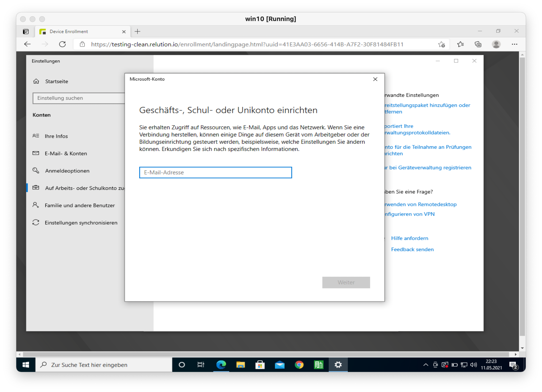Click the Einstellung suchen search box
Viewport: 542px width, 392px height.
point(79,98)
